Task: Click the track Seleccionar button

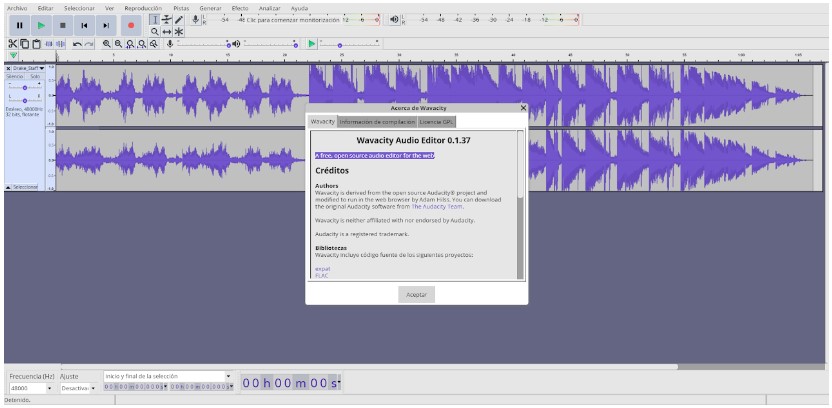Action: (x=23, y=187)
